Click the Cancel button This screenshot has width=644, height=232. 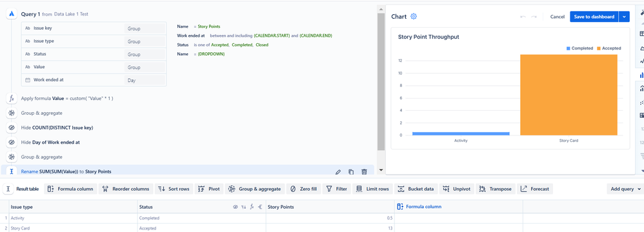coord(558,17)
